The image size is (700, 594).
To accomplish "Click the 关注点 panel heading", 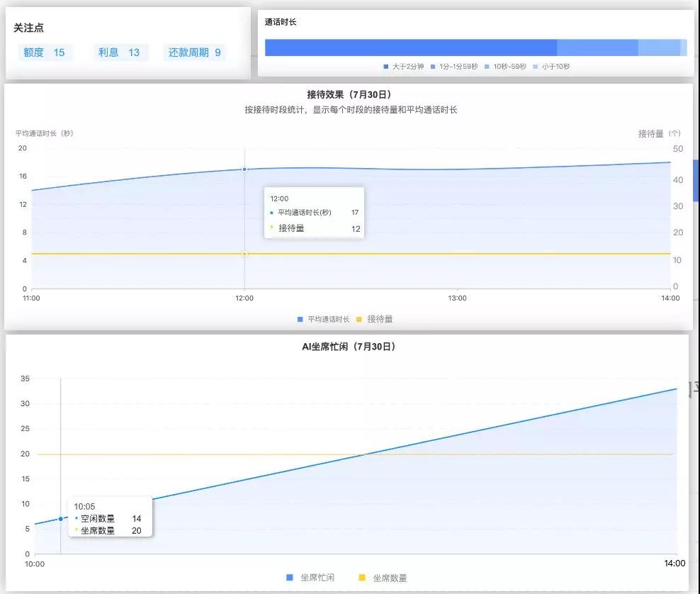I will point(28,28).
